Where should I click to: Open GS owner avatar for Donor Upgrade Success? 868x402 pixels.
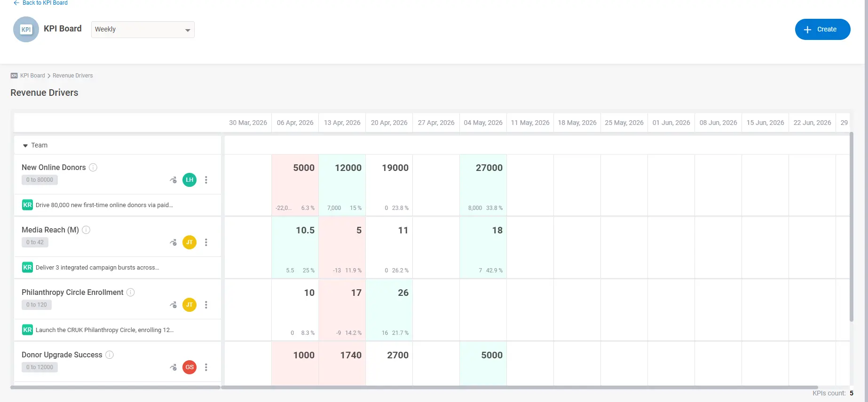click(x=189, y=367)
